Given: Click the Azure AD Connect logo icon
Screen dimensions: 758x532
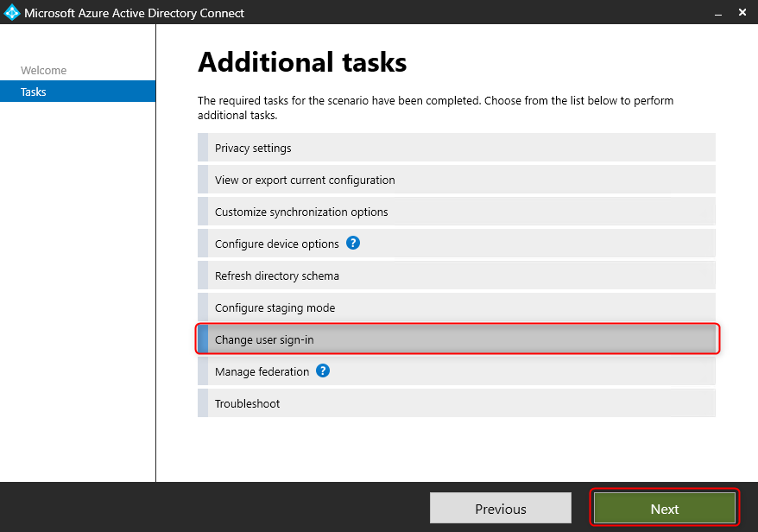Looking at the screenshot, I should (12, 12).
